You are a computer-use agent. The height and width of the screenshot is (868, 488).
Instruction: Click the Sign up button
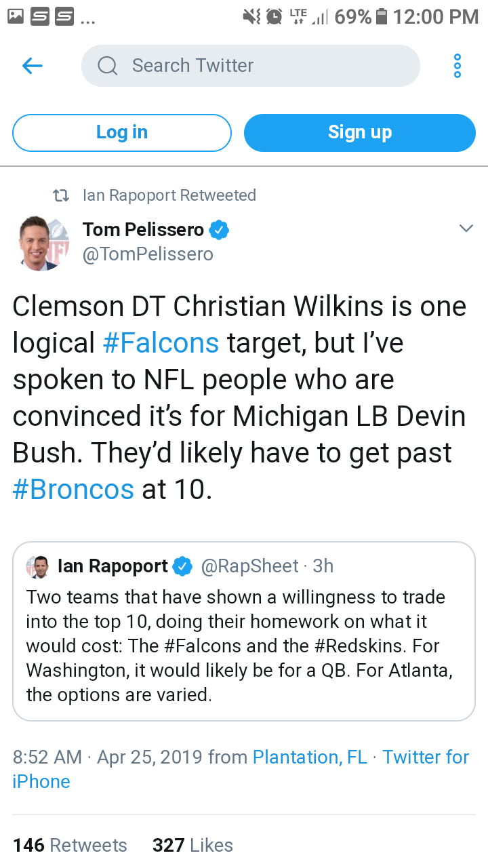coord(360,132)
